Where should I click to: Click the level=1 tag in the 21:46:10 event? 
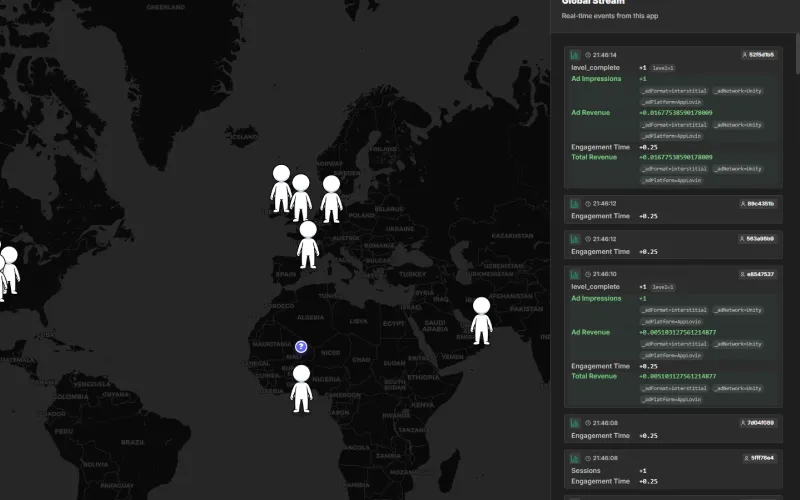663,287
